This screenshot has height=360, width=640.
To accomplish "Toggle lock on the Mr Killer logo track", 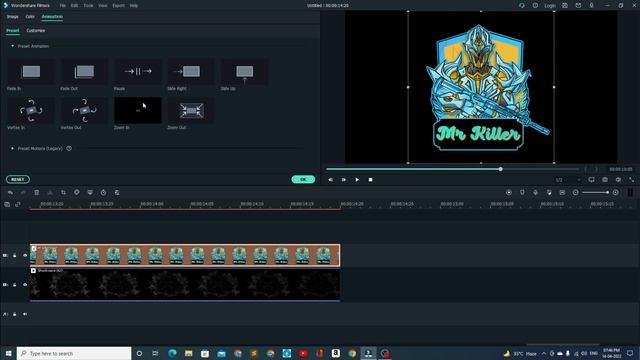I will (x=15, y=256).
